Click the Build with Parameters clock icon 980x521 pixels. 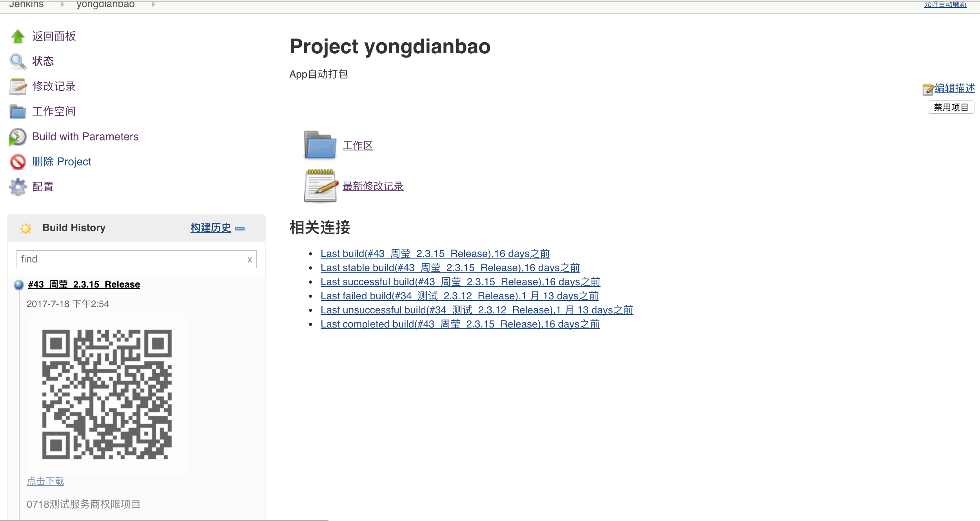(18, 137)
